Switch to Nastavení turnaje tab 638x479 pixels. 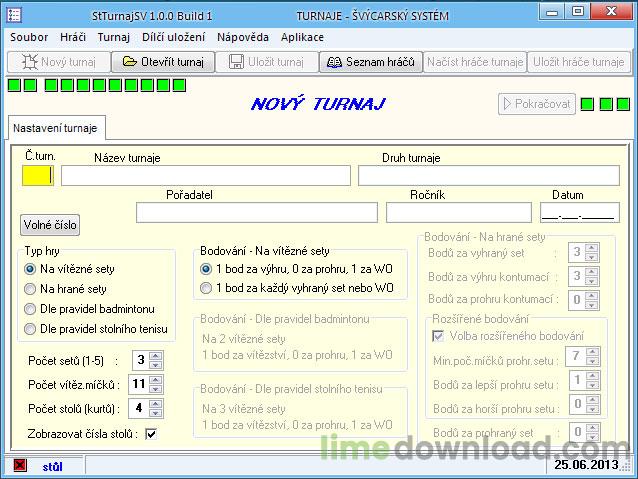pyautogui.click(x=55, y=129)
